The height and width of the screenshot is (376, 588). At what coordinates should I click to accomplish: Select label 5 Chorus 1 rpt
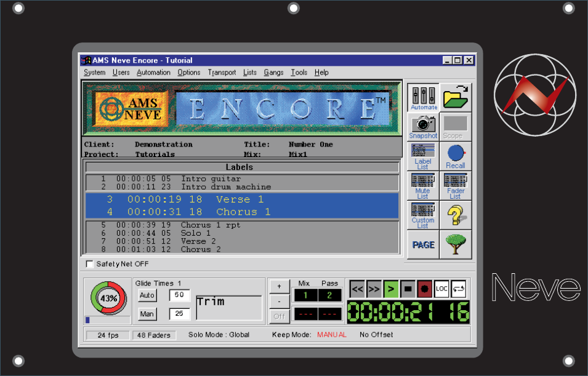point(242,225)
